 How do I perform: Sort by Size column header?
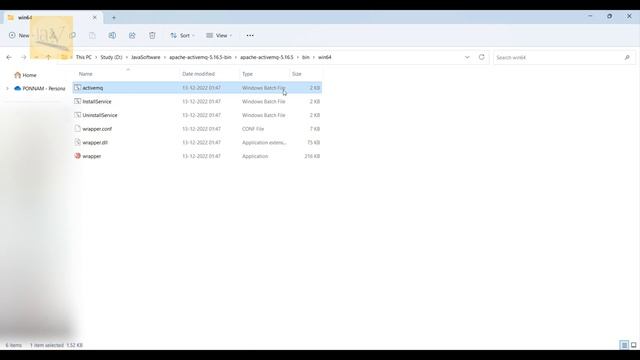pyautogui.click(x=297, y=74)
